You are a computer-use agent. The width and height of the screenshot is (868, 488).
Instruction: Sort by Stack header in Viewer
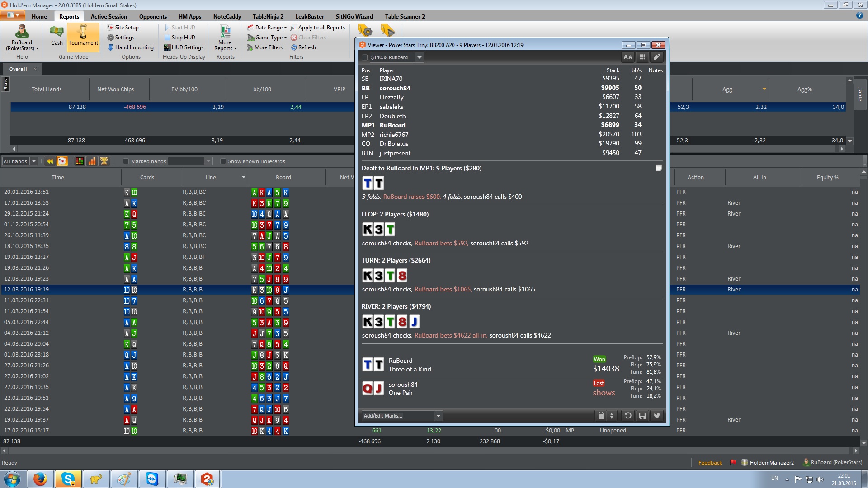(613, 70)
